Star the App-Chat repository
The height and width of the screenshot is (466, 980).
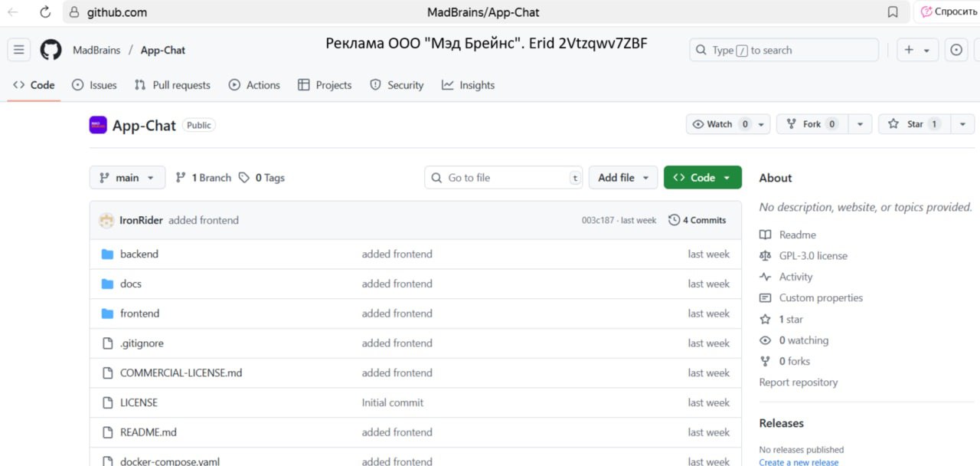(914, 124)
